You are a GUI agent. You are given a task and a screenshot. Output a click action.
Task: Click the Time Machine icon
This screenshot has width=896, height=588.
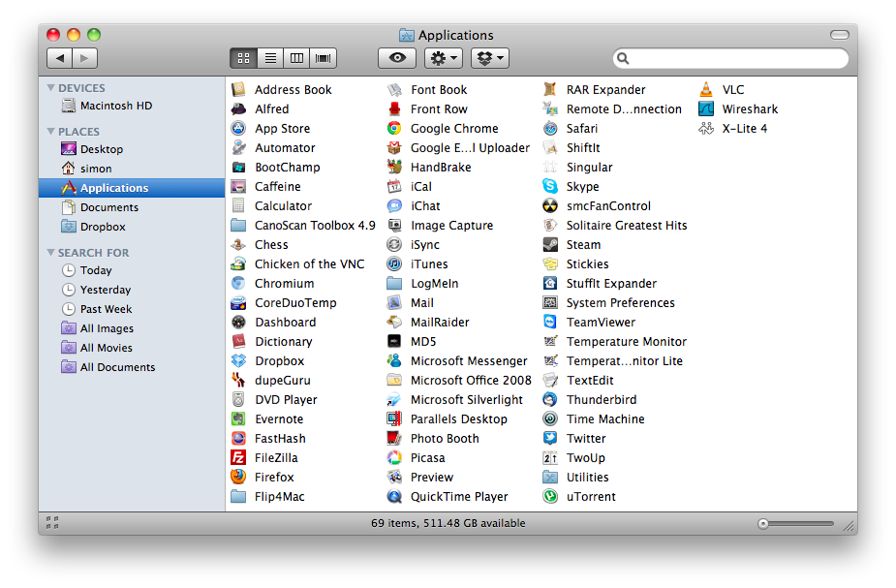click(550, 418)
